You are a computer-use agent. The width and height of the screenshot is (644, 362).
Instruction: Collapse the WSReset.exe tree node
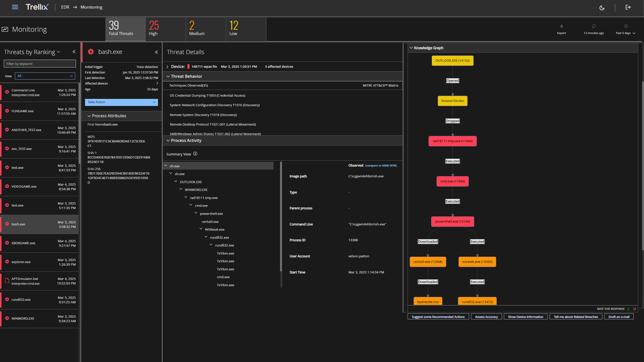(x=201, y=229)
